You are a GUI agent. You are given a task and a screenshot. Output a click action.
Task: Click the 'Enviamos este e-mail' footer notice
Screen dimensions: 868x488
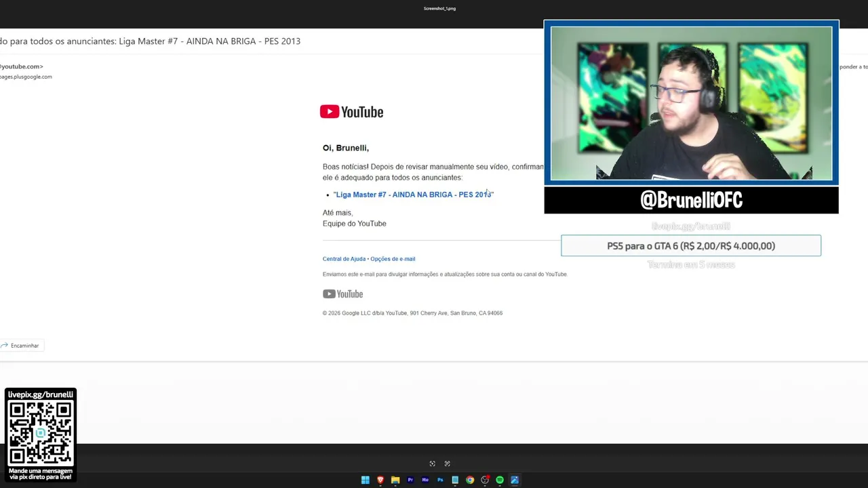pyautogui.click(x=445, y=274)
